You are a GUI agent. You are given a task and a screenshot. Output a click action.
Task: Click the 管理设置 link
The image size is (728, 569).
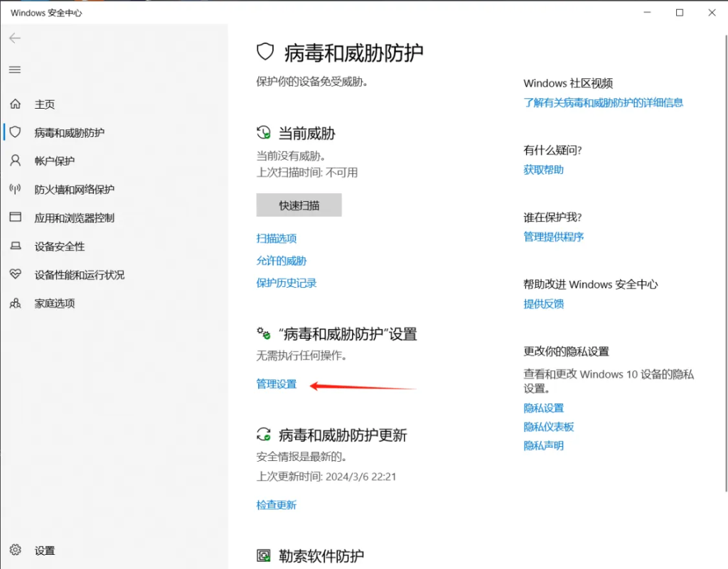tap(277, 384)
